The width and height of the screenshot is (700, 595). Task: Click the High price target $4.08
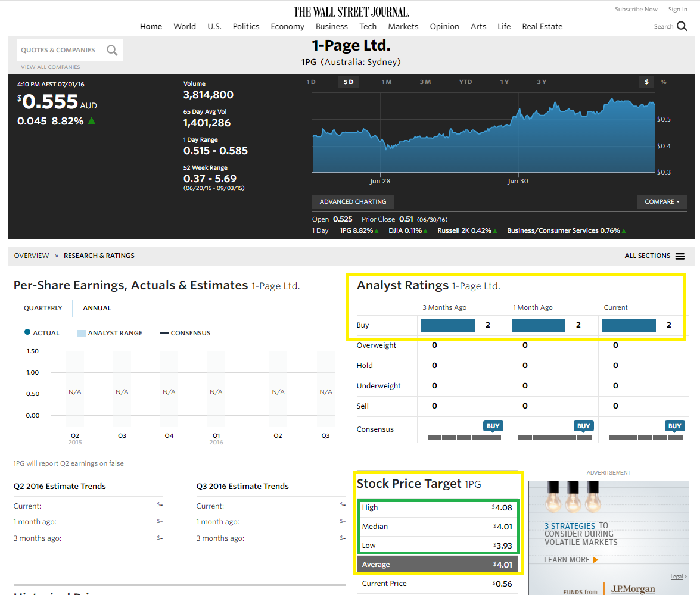coord(502,508)
